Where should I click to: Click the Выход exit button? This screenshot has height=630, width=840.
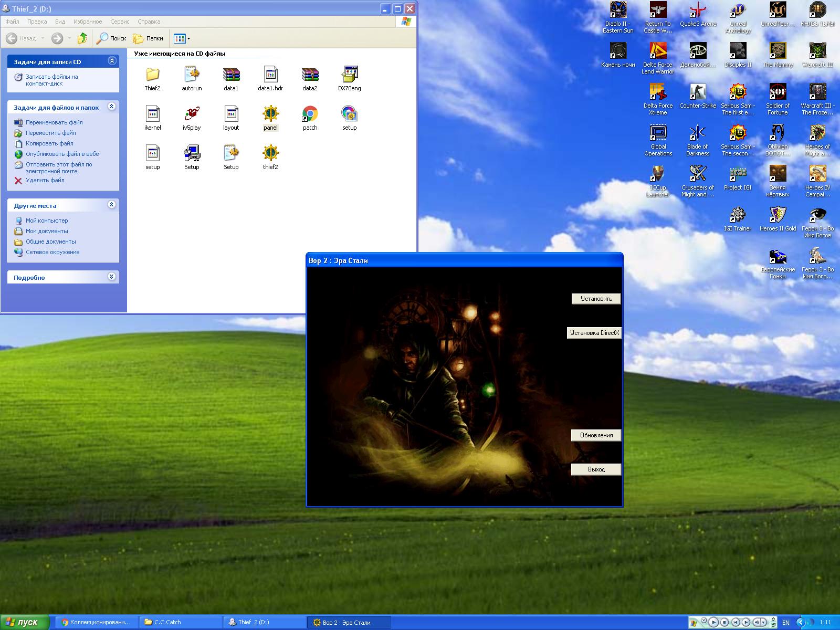pyautogui.click(x=596, y=469)
